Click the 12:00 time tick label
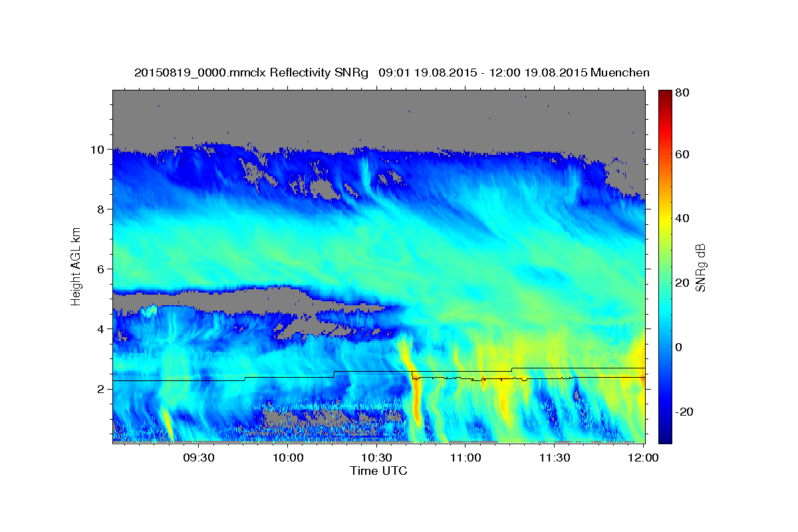Image resolution: width=798 pixels, height=532 pixels. [642, 458]
